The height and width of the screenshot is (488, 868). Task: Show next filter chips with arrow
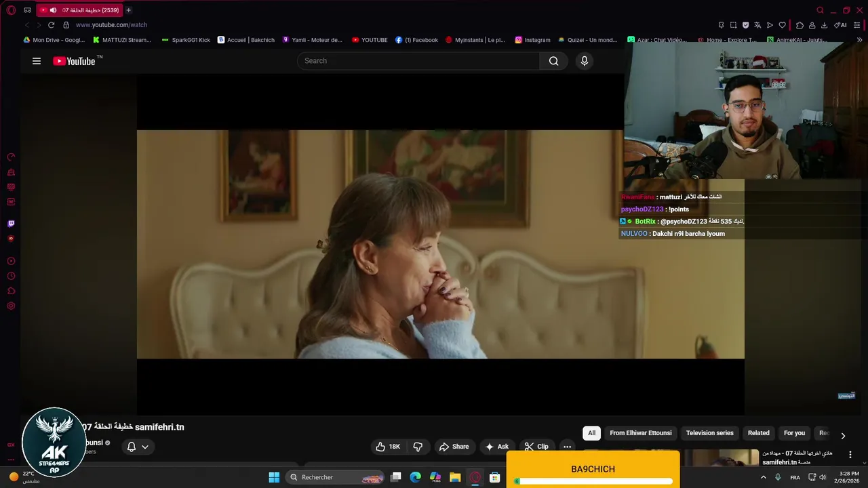[x=843, y=436]
